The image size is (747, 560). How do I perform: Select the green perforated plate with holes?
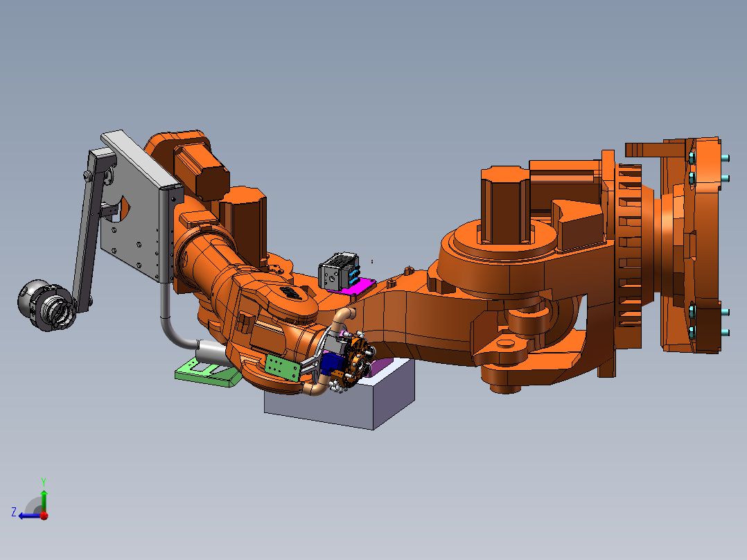pyautogui.click(x=283, y=368)
